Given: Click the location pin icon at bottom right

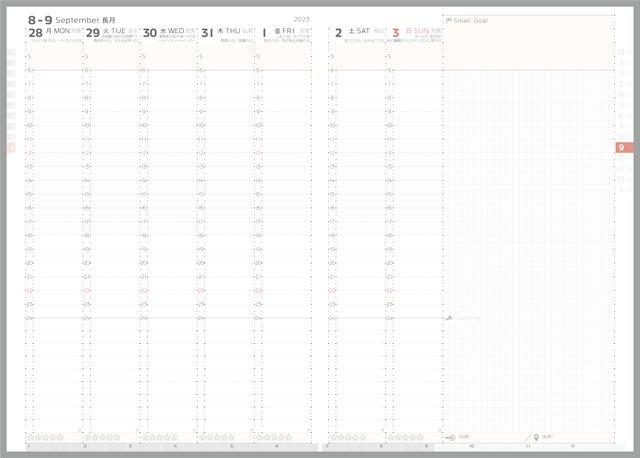Looking at the screenshot, I should pos(537,437).
